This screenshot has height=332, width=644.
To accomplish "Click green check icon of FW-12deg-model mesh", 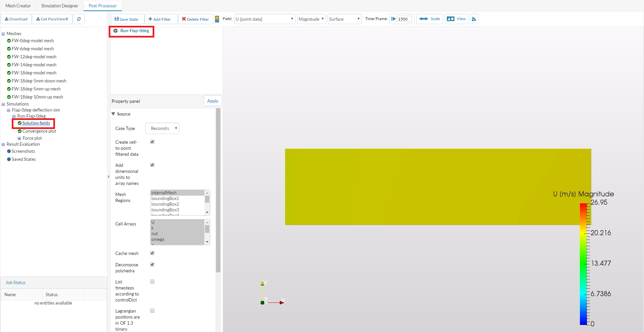I will pos(9,57).
